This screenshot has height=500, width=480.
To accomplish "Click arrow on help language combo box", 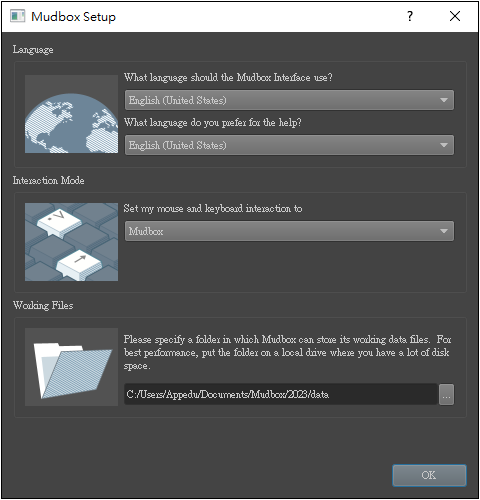I will 444,145.
